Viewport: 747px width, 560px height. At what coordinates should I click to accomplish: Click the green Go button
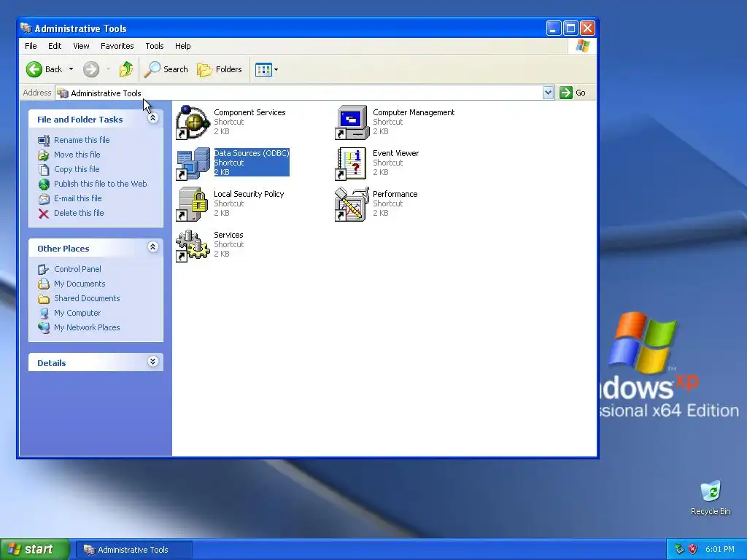pos(573,93)
